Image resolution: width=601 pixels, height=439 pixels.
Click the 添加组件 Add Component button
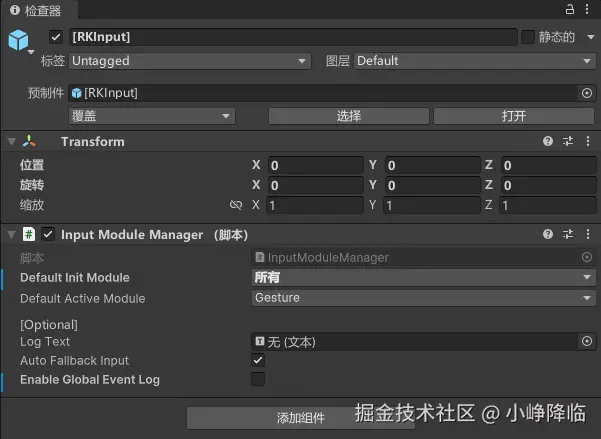click(x=300, y=418)
